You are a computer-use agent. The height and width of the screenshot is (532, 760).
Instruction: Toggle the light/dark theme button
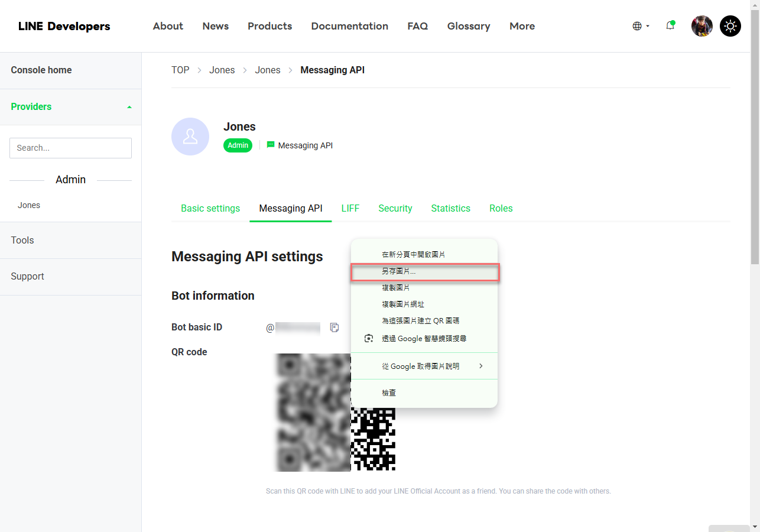(730, 26)
